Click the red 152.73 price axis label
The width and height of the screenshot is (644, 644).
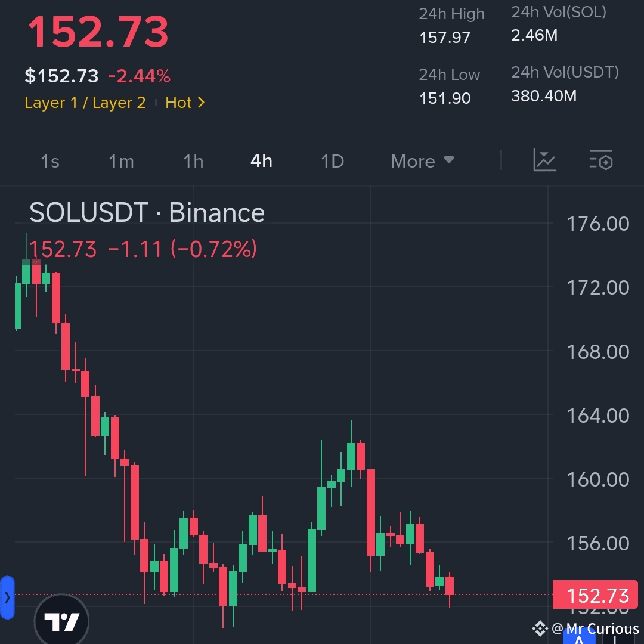click(x=595, y=595)
